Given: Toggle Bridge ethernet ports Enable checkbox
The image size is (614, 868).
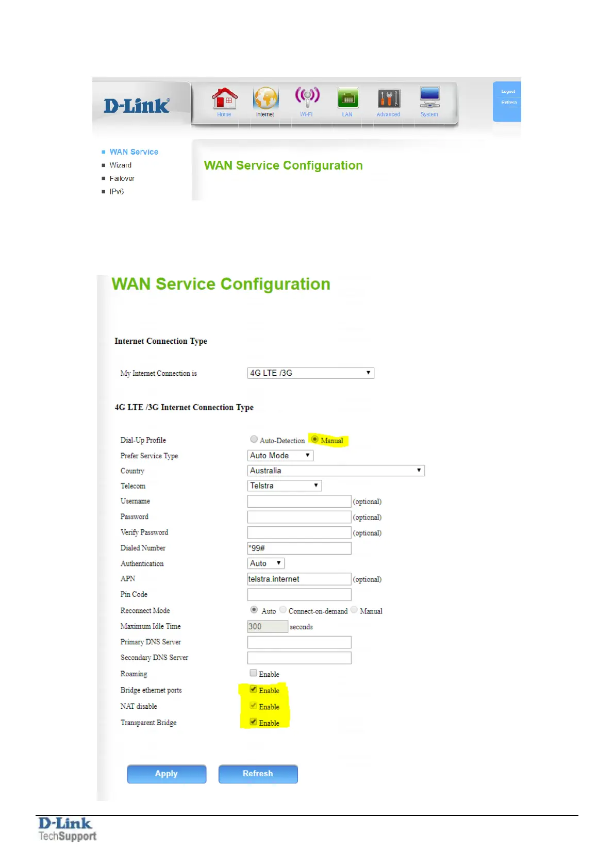Looking at the screenshot, I should 253,689.
